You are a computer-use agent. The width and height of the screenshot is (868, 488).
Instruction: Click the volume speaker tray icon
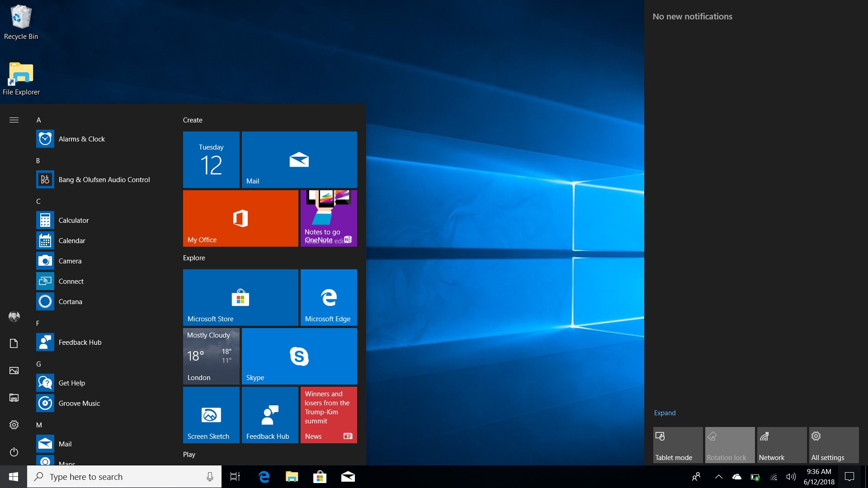(791, 477)
